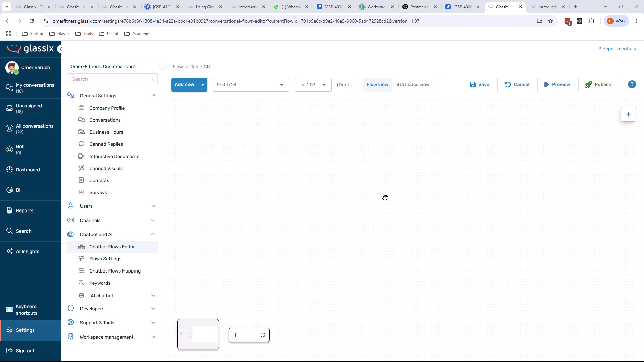Image resolution: width=644 pixels, height=362 pixels.
Task: Select Chatbot Flows Editor
Action: [x=112, y=247]
